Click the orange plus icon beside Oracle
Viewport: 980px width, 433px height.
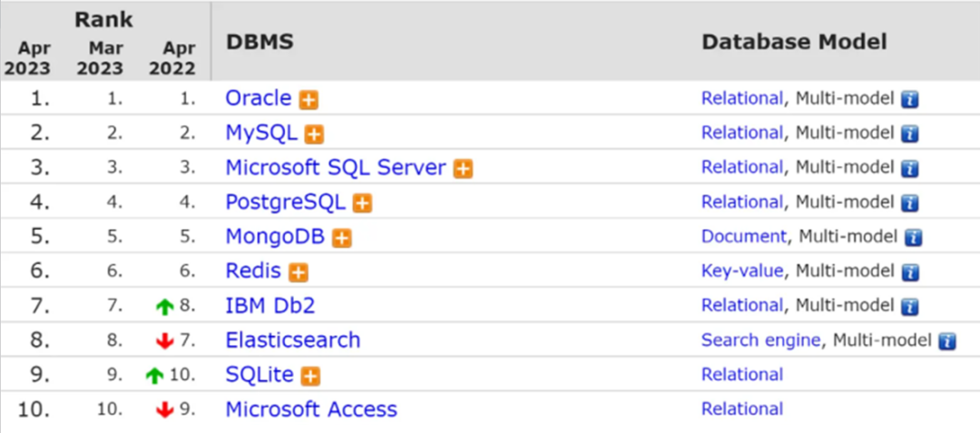(x=309, y=100)
